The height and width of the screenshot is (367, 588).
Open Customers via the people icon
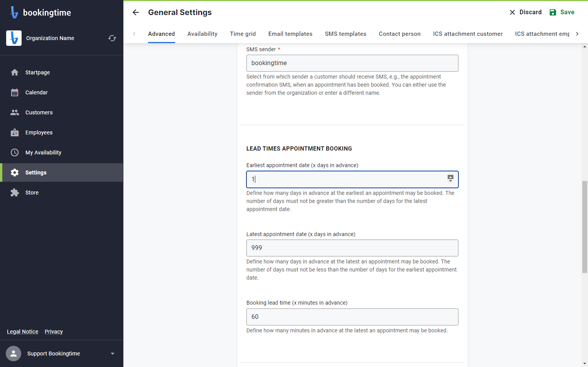[x=15, y=112]
